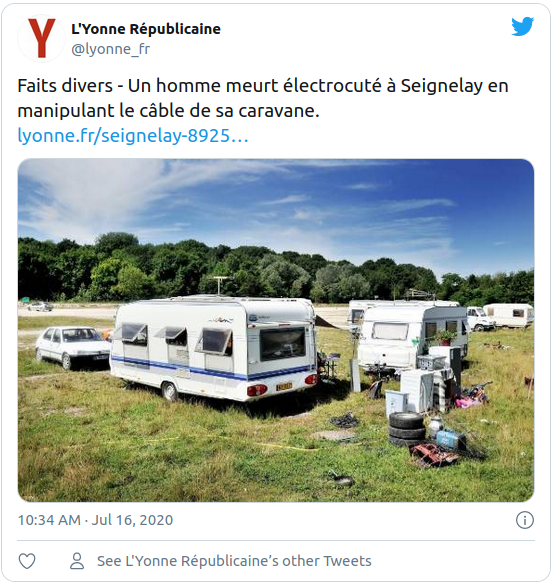
Task: Click the L'Yonne Républicaine account name
Action: click(146, 29)
